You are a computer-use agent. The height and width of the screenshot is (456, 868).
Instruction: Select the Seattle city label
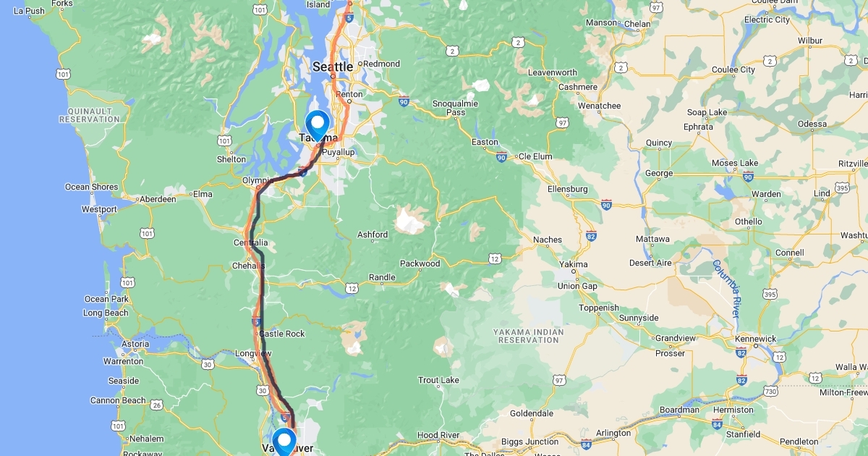[333, 67]
